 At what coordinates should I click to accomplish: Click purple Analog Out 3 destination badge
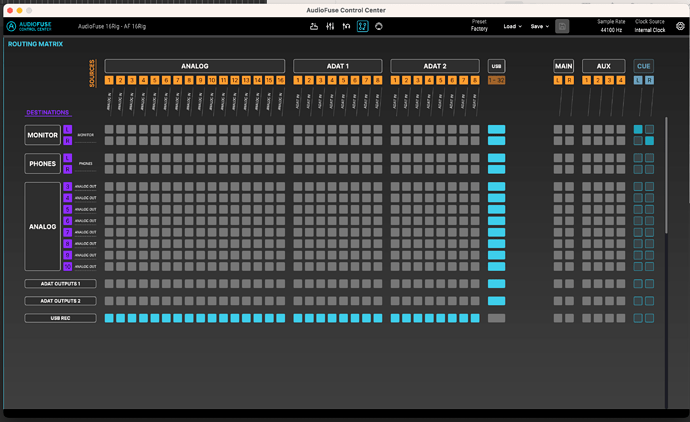(67, 187)
